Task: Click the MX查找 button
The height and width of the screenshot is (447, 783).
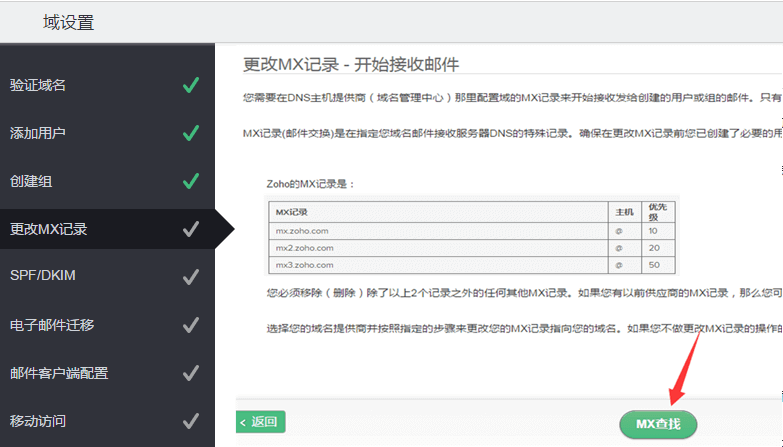Action: tap(658, 424)
